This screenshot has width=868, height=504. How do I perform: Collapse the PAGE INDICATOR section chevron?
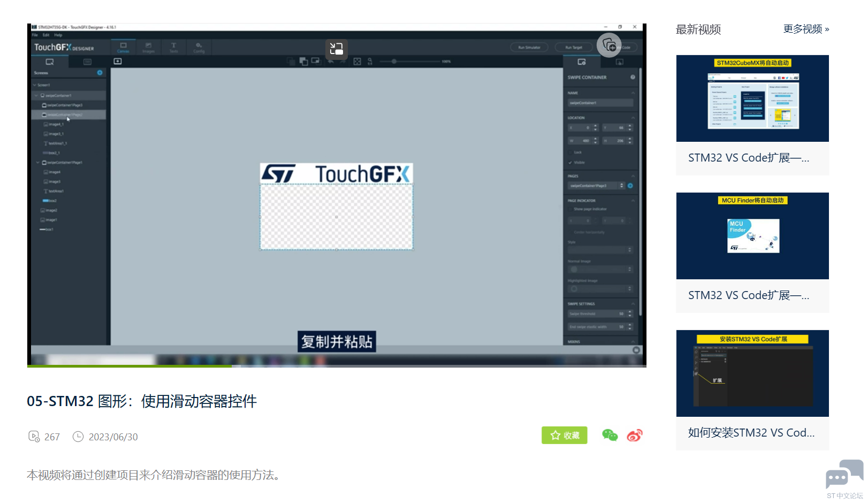pyautogui.click(x=633, y=201)
